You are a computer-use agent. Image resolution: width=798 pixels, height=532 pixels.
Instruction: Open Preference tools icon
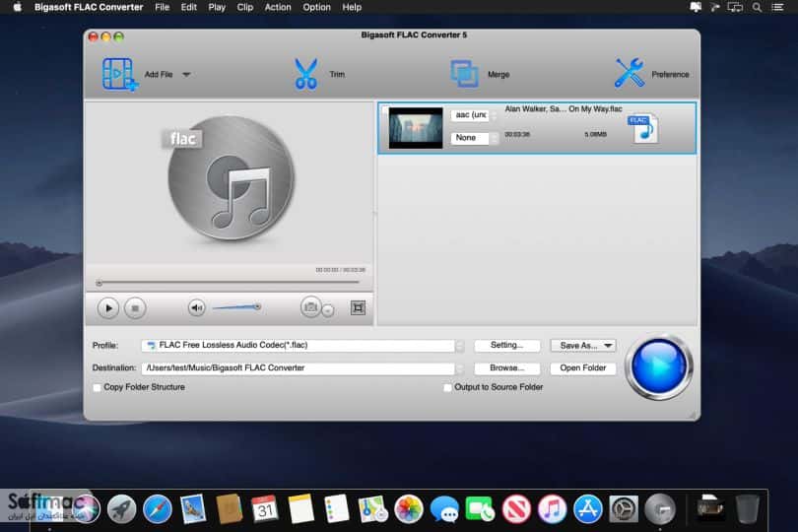click(x=630, y=73)
